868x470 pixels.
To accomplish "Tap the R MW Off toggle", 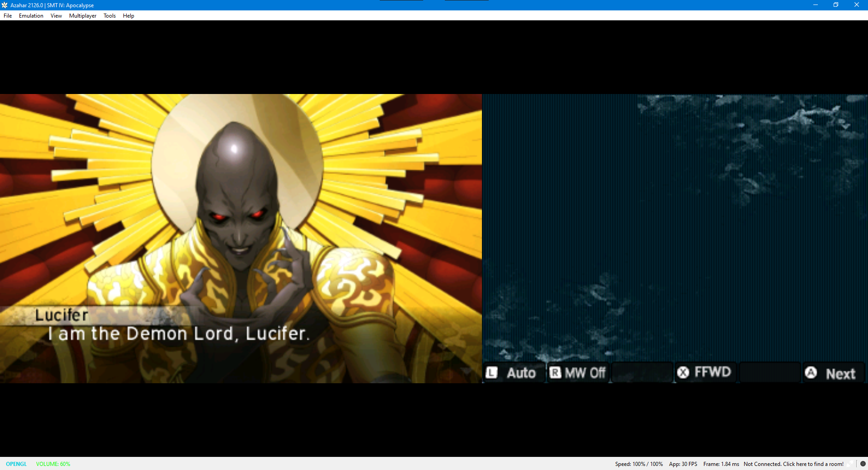I will click(578, 373).
